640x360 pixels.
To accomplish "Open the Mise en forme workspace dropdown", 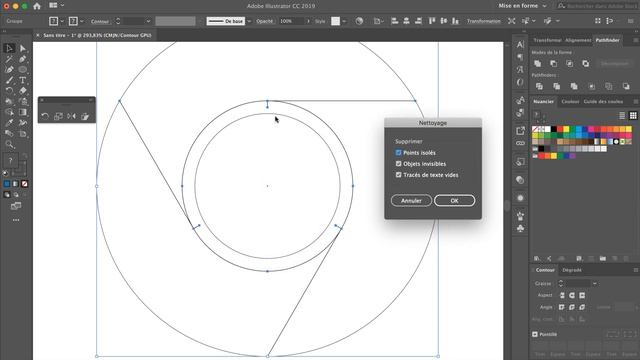I will [x=522, y=6].
